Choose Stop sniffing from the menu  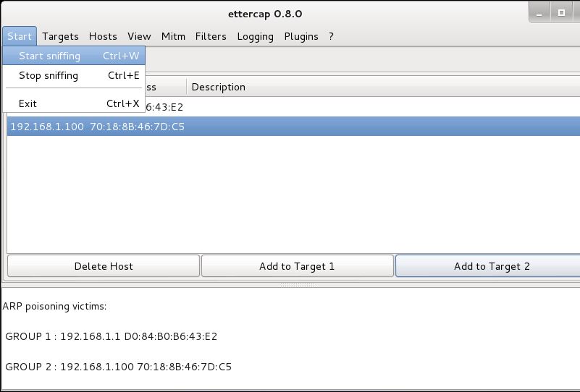[74, 75]
